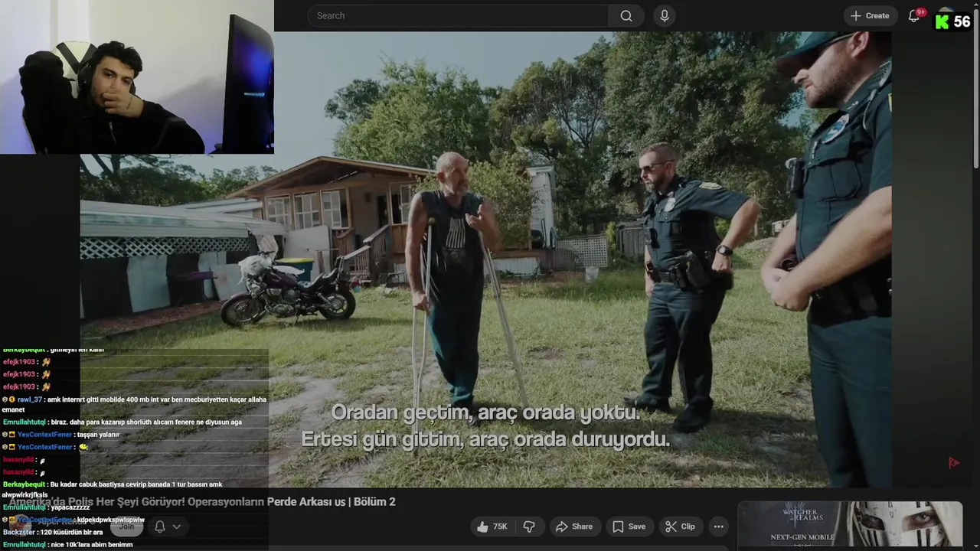Image resolution: width=980 pixels, height=551 pixels.
Task: Like the video with 75K likes
Action: (492, 527)
